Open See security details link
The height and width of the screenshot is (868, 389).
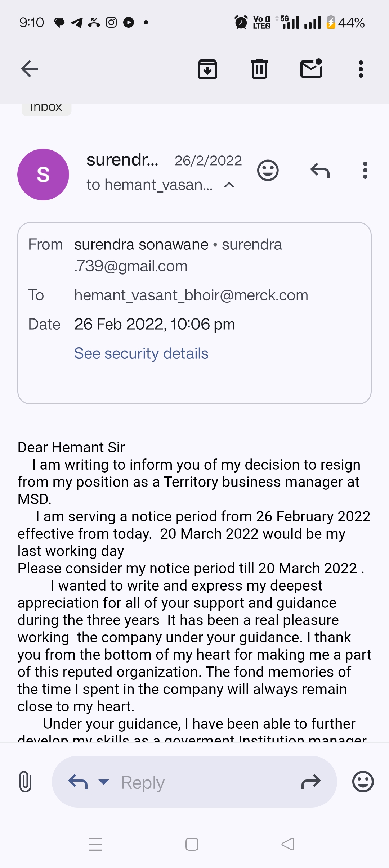[141, 353]
